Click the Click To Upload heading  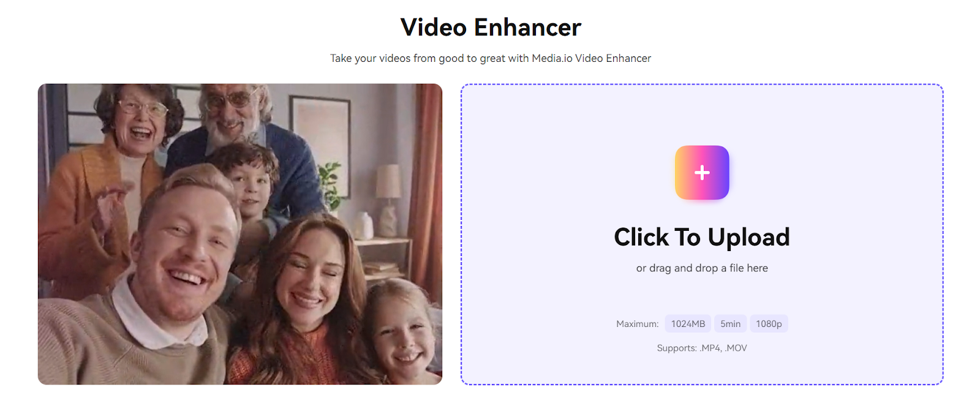pos(702,237)
